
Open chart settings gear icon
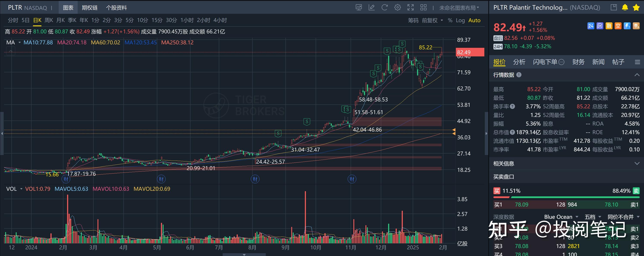[x=397, y=8]
